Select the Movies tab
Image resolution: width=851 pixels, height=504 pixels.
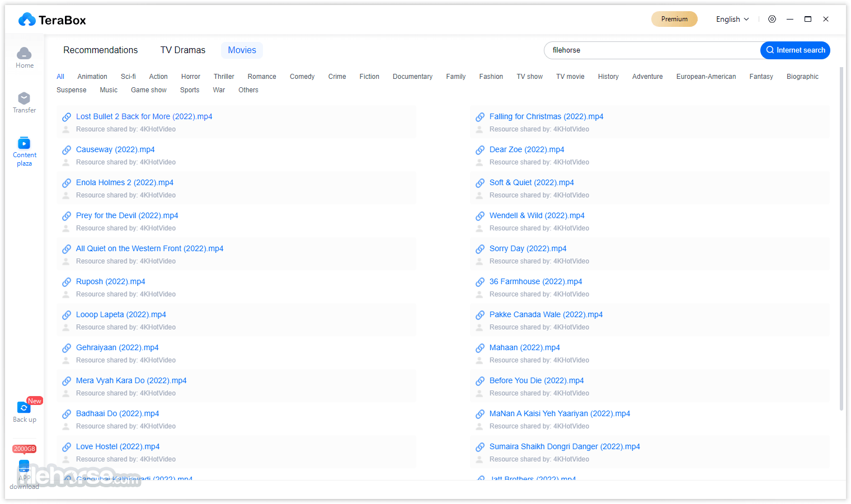coord(242,50)
